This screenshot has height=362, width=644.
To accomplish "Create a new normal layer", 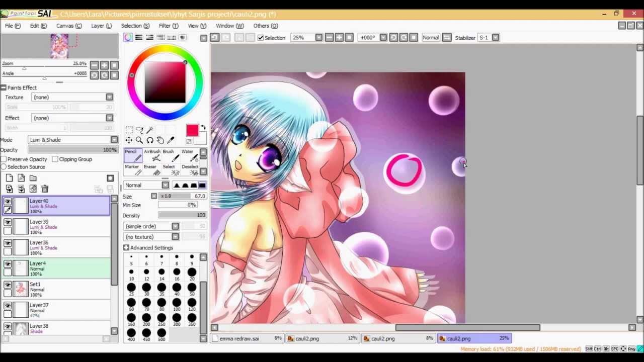I will (10, 178).
